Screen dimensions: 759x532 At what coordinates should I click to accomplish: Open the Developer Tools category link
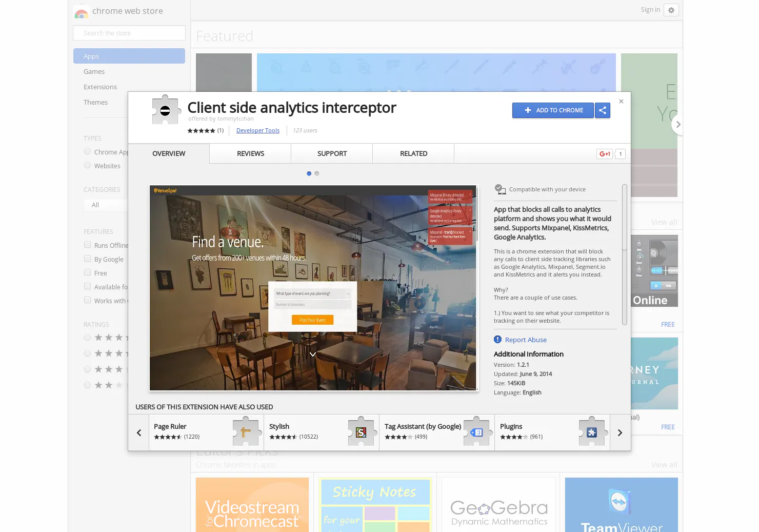tap(258, 130)
